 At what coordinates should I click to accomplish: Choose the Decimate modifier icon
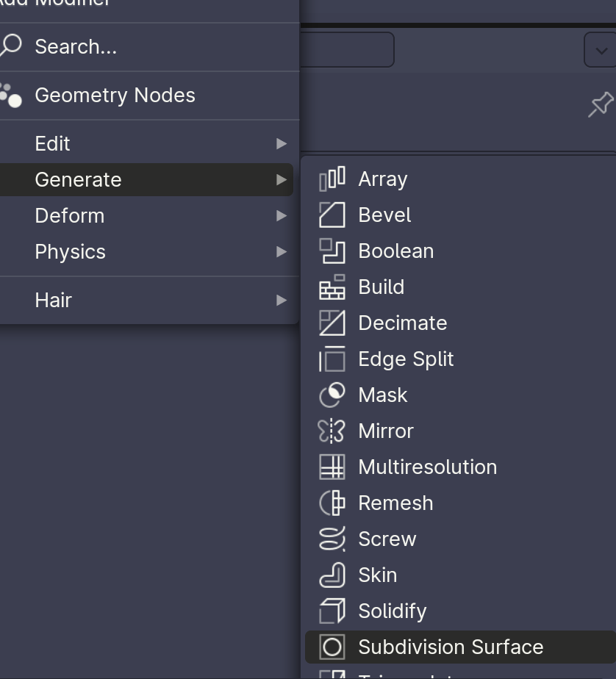click(332, 323)
